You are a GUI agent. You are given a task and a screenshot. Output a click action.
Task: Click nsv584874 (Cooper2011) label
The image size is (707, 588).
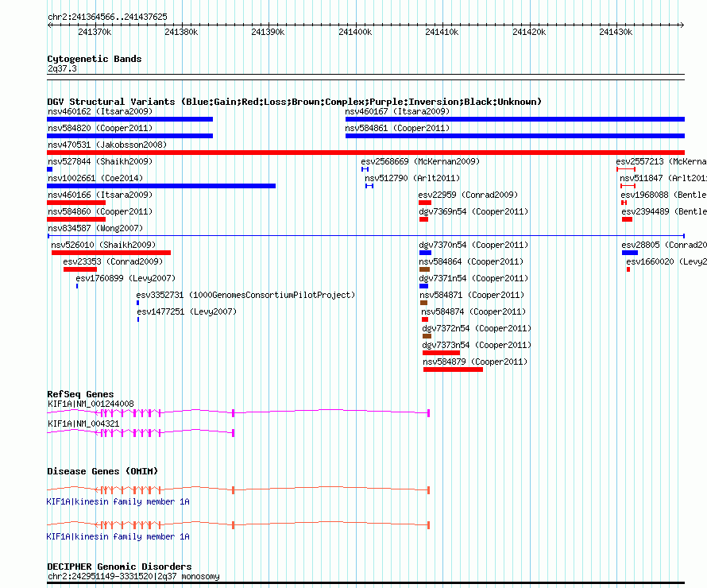click(473, 311)
